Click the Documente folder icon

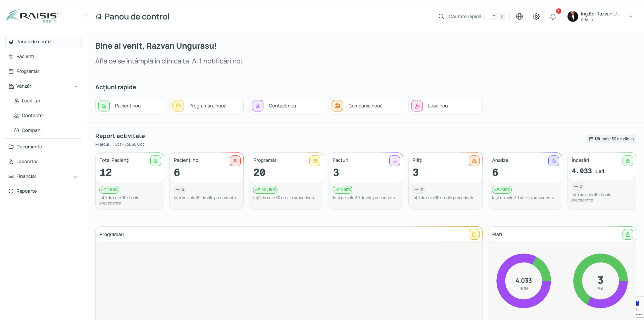click(11, 146)
